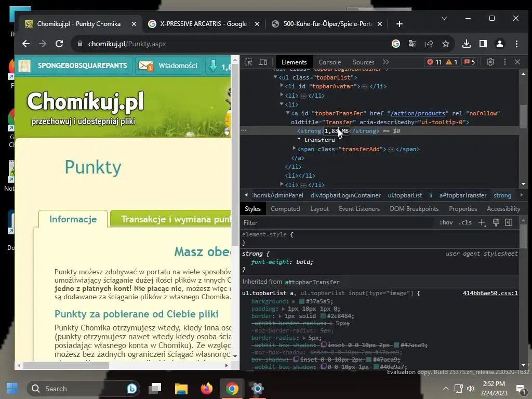Open the DOM Breakpoints tab

[414, 209]
